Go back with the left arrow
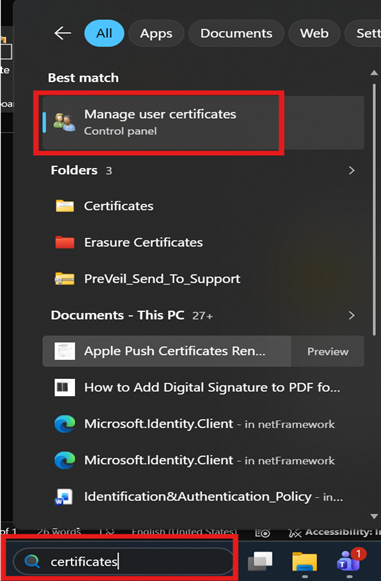This screenshot has height=581, width=381. 63,33
